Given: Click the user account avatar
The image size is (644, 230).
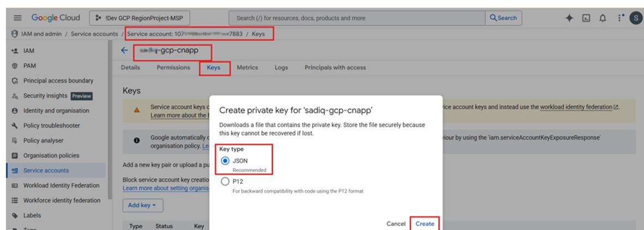Looking at the screenshot, I should 635,18.
